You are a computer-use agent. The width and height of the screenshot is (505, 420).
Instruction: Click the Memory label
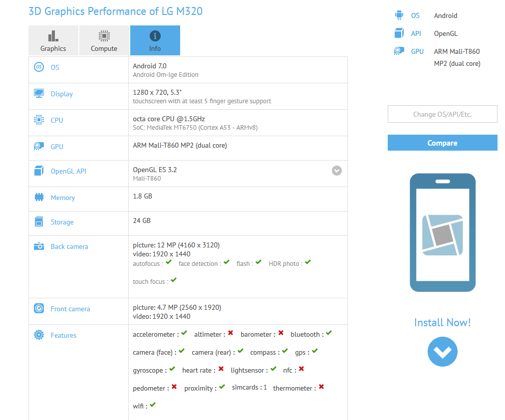pos(63,198)
